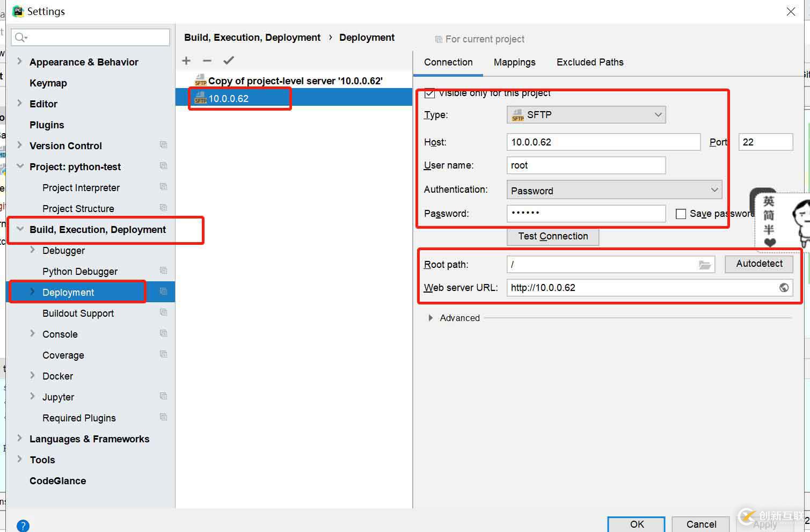Click the Root path input field
The image size is (810, 532).
coord(611,264)
